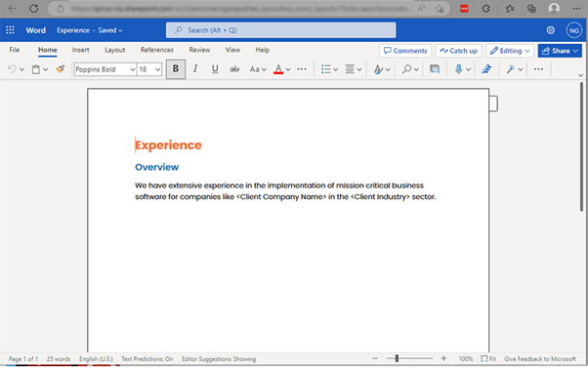Click the Search box
588x368 pixels.
[281, 30]
